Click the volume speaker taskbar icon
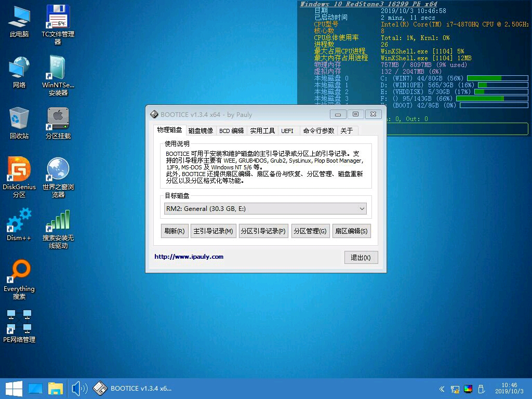532x399 pixels. pyautogui.click(x=79, y=389)
